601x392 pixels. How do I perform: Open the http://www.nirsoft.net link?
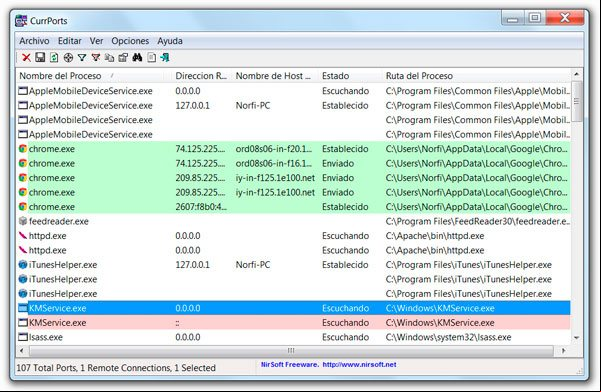tap(359, 365)
